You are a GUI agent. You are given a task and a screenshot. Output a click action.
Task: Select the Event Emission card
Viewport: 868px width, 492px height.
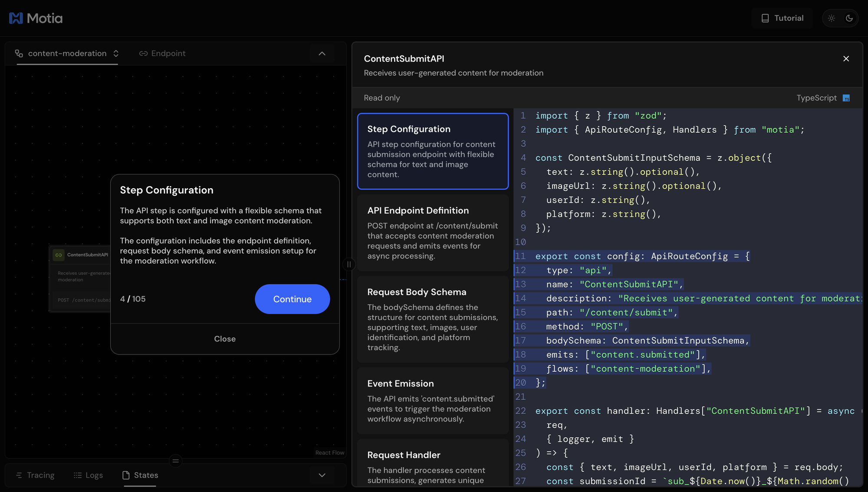pos(433,400)
